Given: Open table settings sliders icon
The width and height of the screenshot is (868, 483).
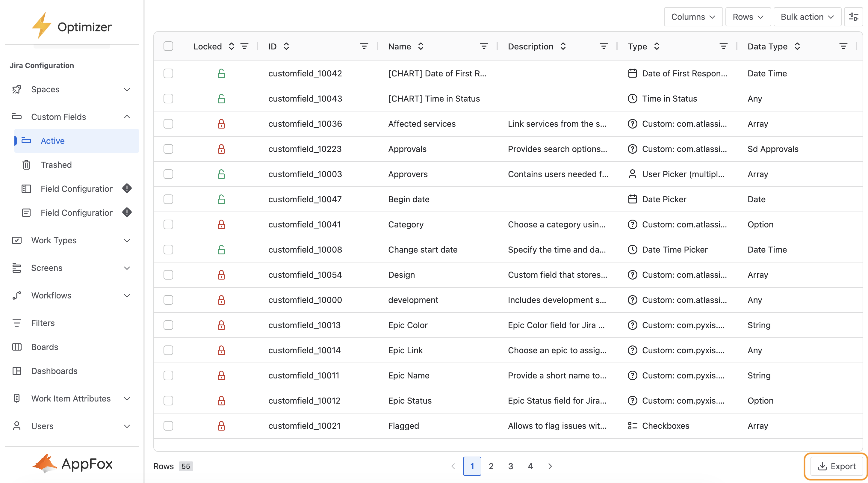Looking at the screenshot, I should click(853, 17).
